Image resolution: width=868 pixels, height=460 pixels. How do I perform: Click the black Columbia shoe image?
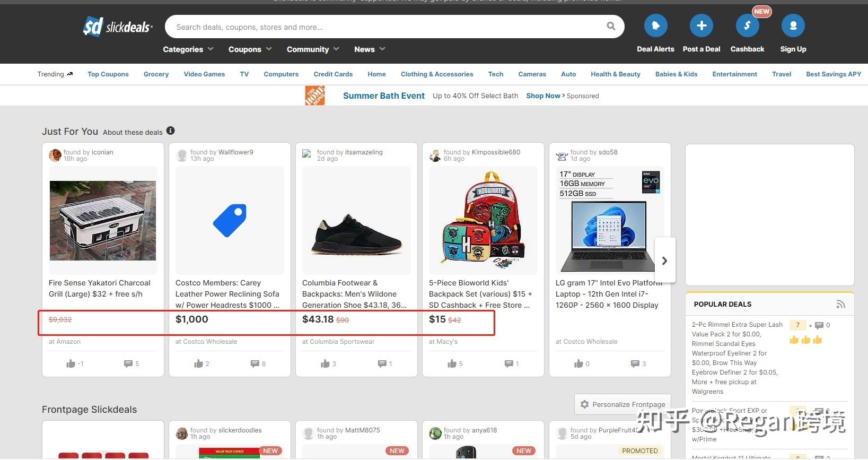[356, 234]
